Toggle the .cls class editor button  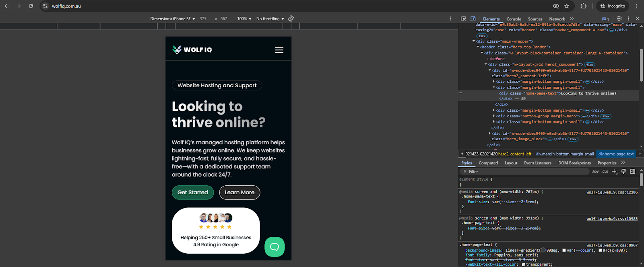(x=605, y=171)
